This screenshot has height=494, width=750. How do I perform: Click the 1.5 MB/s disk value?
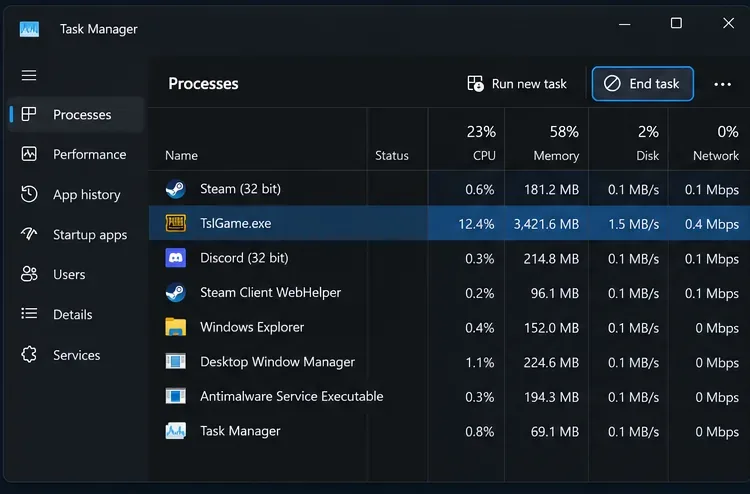633,224
